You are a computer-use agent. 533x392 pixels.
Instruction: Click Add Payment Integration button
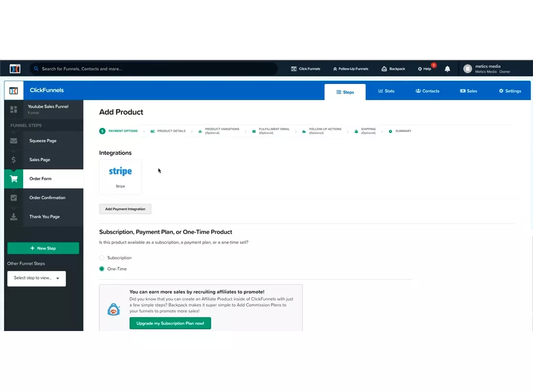pos(125,209)
